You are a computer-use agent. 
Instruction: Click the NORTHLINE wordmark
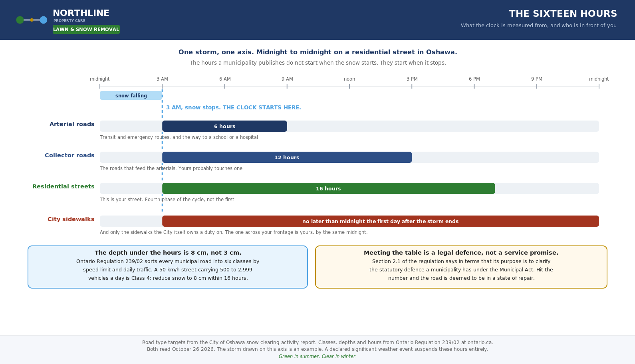[x=81, y=13]
